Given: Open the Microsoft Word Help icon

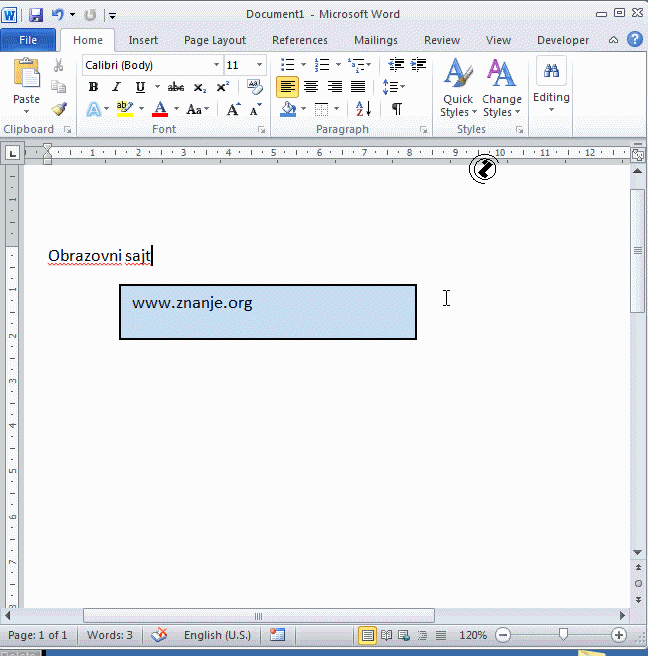Looking at the screenshot, I should 634,40.
